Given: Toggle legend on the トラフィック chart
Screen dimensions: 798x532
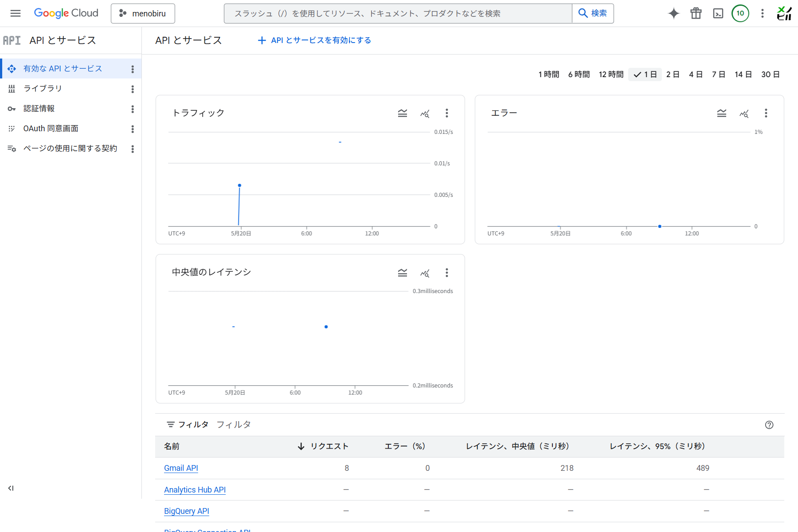Looking at the screenshot, I should pos(403,113).
